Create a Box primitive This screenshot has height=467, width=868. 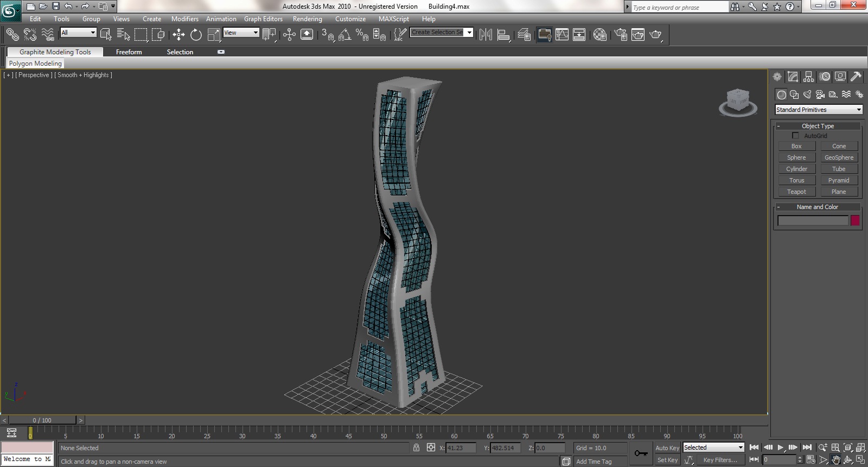coord(796,146)
